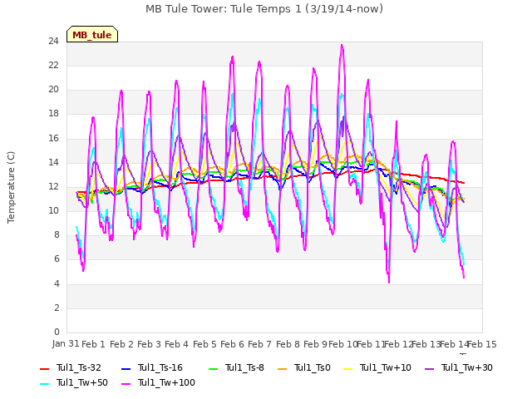Click the yellow Tul1_Tw+10 legend swatch
This screenshot has width=532, height=399.
(347, 368)
